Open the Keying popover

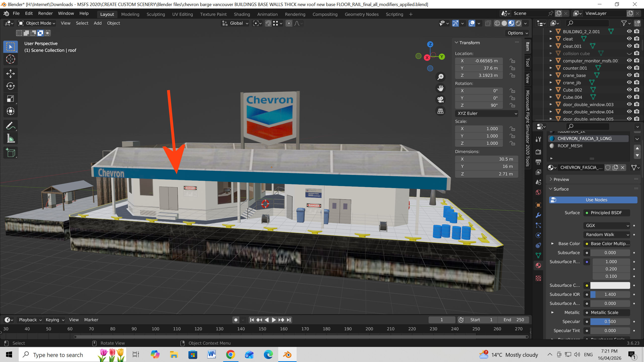[x=55, y=320]
